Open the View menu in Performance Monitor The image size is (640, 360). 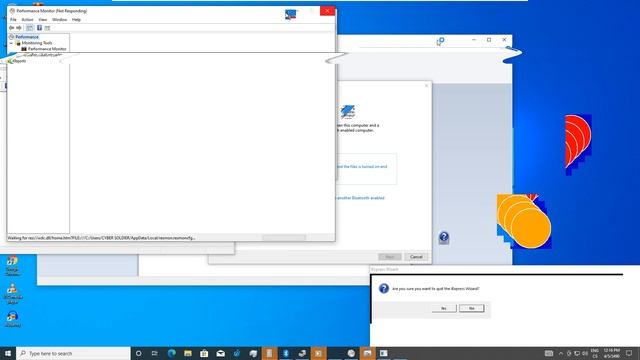coord(43,20)
